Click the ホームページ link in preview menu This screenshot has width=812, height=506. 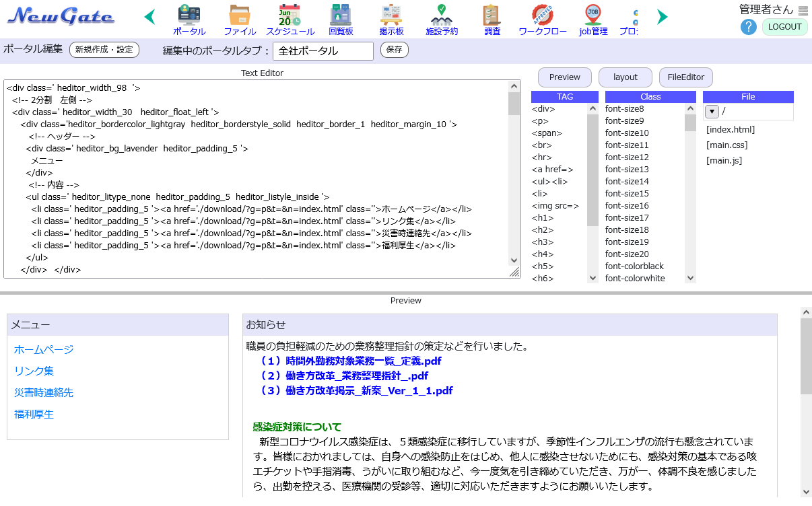click(x=44, y=349)
